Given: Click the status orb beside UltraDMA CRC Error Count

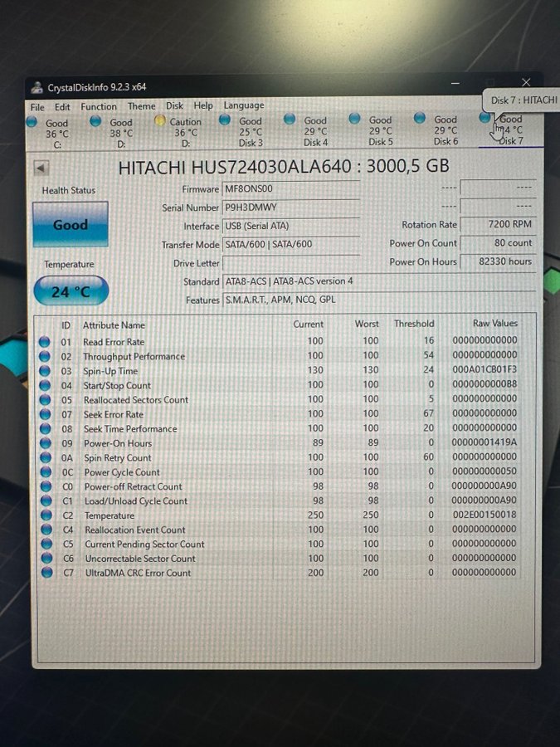Looking at the screenshot, I should pyautogui.click(x=45, y=573).
